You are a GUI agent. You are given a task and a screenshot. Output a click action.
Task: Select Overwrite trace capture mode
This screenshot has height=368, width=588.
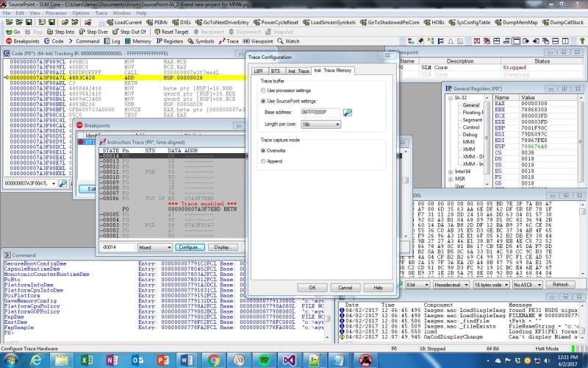263,151
